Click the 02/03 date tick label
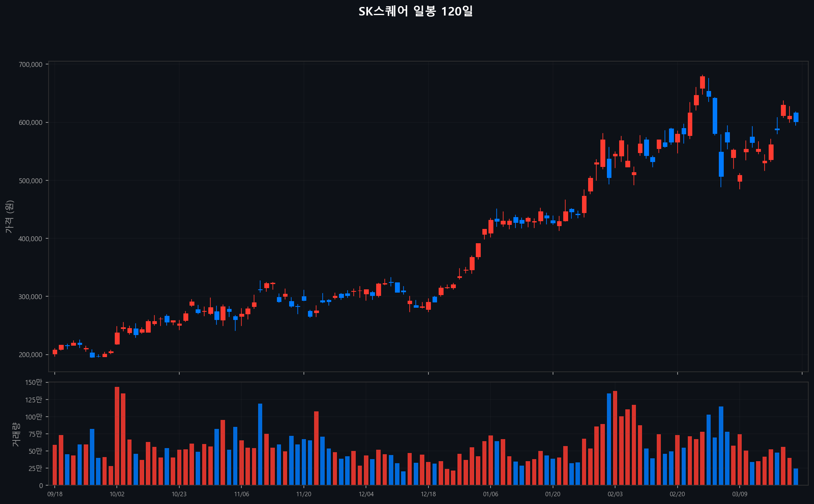The height and width of the screenshot is (504, 814). 615,494
